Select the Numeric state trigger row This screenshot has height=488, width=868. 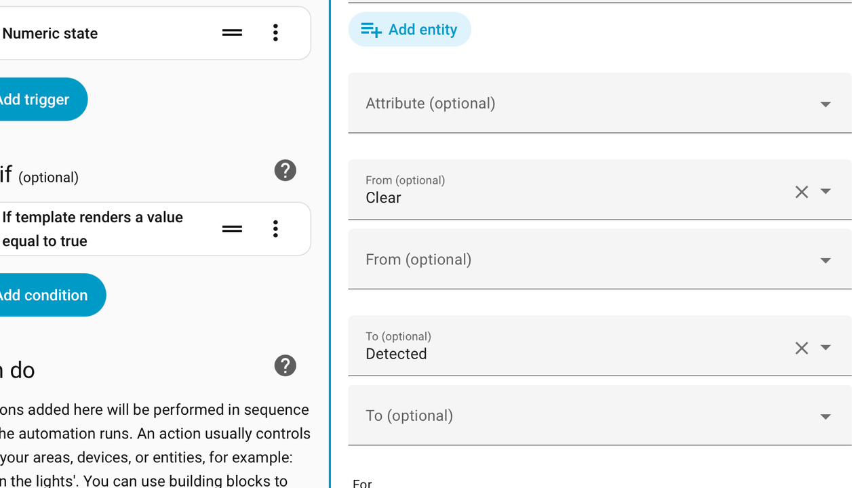(102, 33)
